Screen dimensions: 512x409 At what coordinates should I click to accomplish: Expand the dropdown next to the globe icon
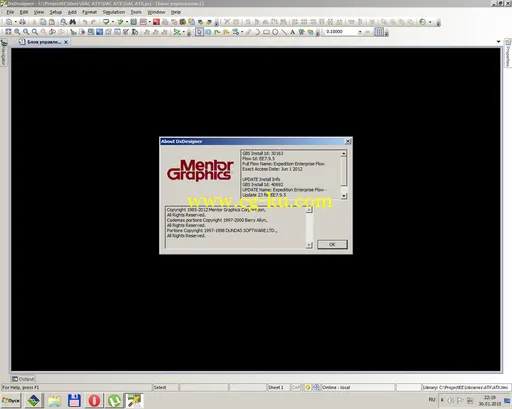click(430, 22)
